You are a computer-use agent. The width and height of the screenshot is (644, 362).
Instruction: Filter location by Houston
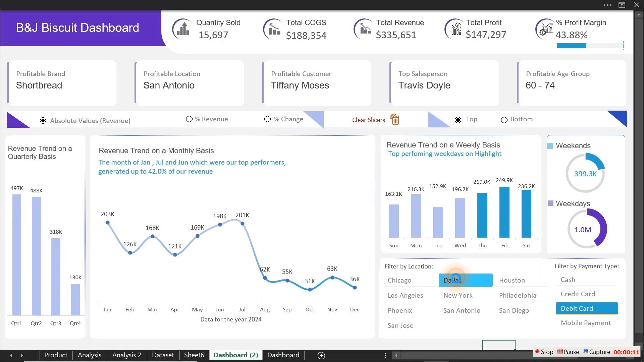pos(521,280)
